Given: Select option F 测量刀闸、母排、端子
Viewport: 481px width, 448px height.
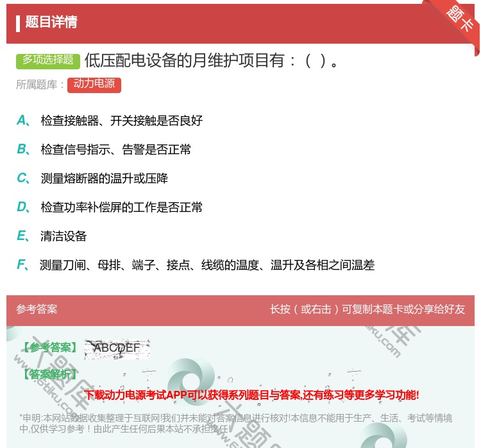Looking at the screenshot, I should [196, 264].
